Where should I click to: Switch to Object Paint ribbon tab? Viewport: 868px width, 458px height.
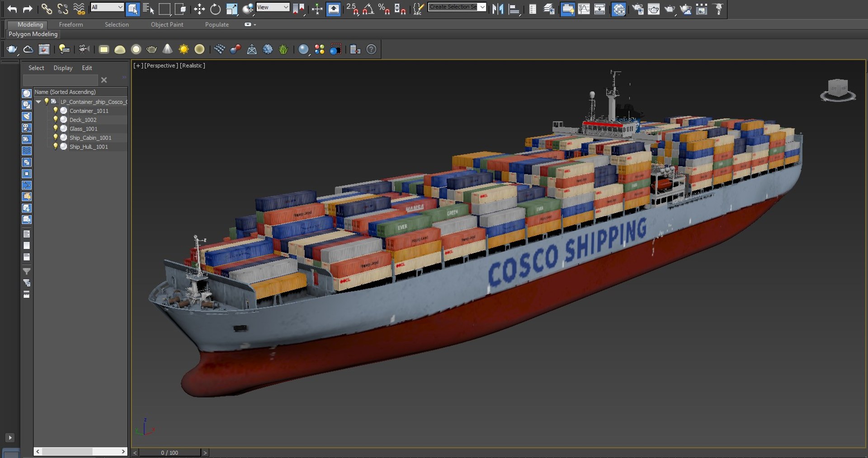tap(167, 24)
